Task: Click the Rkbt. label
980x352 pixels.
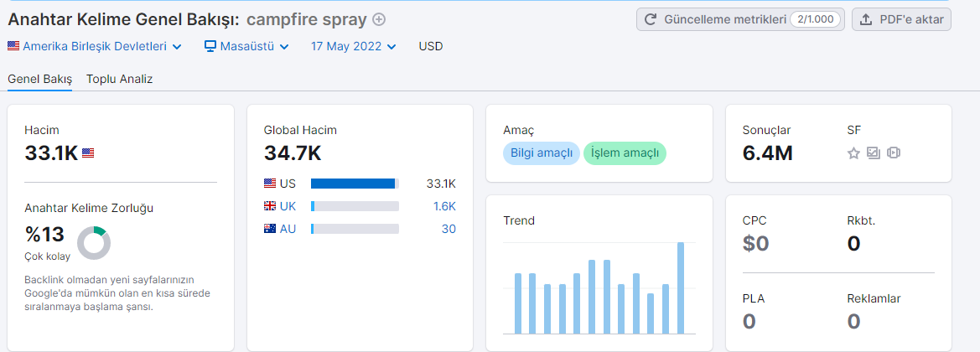Action: pos(861,220)
